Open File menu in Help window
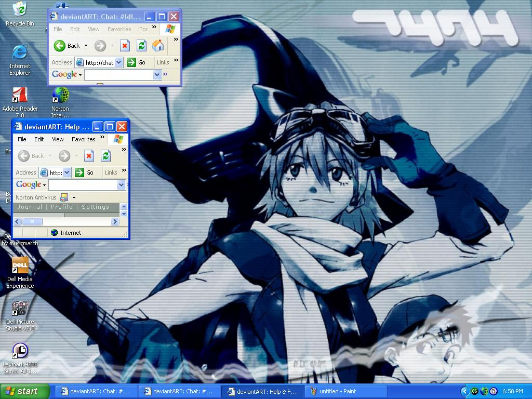The image size is (532, 399). pyautogui.click(x=22, y=139)
